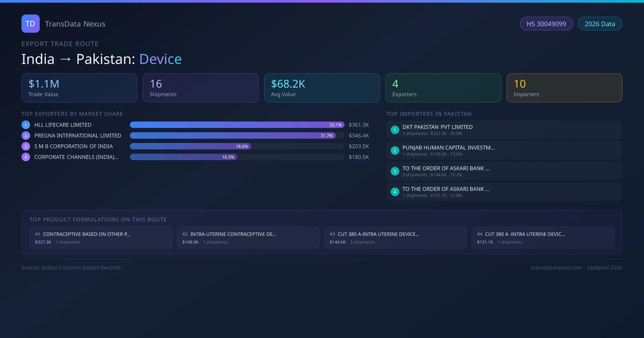This screenshot has height=338, width=644.
Task: Open the #1 Contraceptive Based on Other formulation card
Action: tap(101, 238)
